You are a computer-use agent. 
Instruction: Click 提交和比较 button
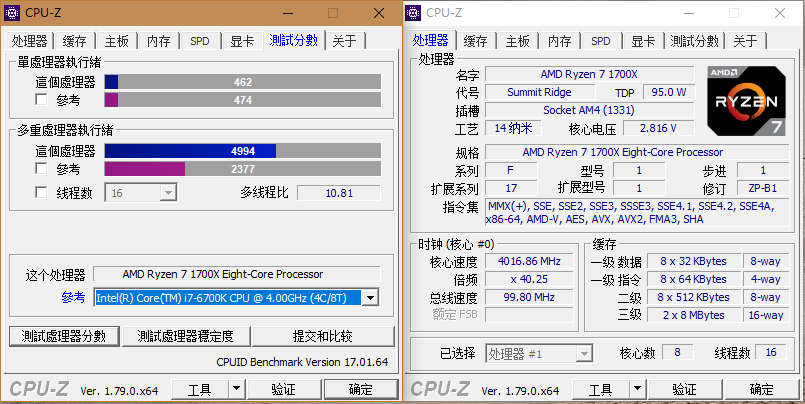(323, 336)
